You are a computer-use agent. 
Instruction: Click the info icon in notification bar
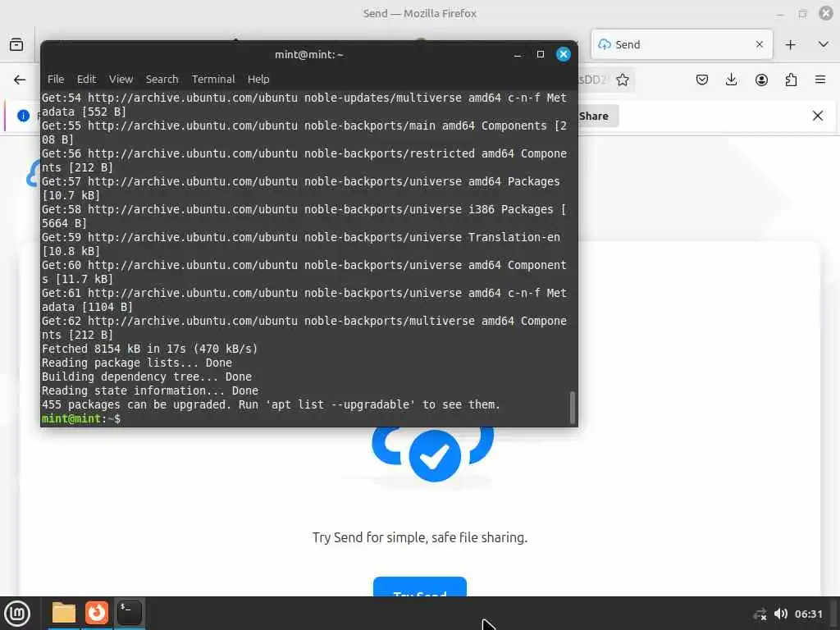point(23,116)
